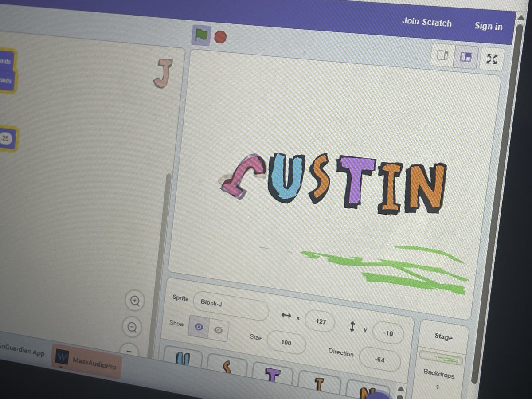Zoom in the code workspace

135,301
